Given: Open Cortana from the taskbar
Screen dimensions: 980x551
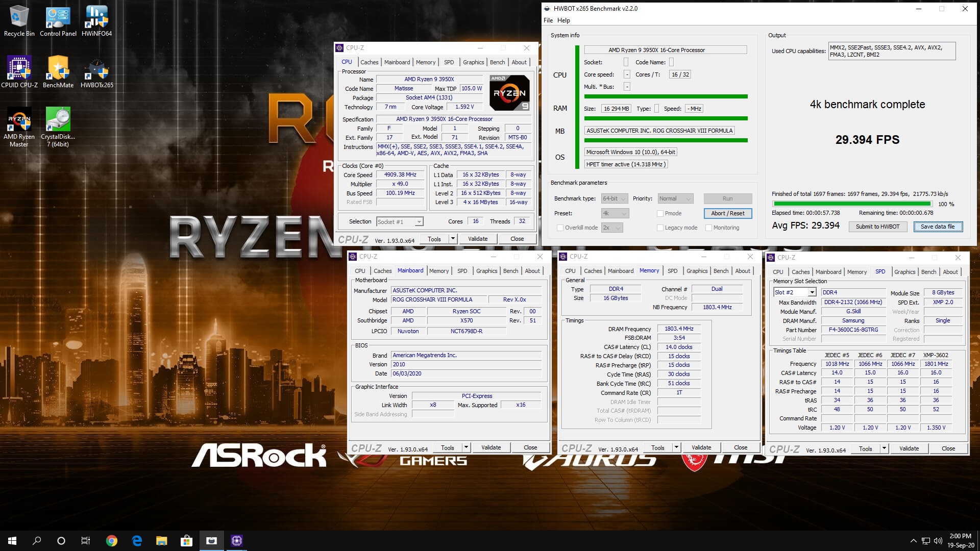Looking at the screenshot, I should click(x=61, y=541).
